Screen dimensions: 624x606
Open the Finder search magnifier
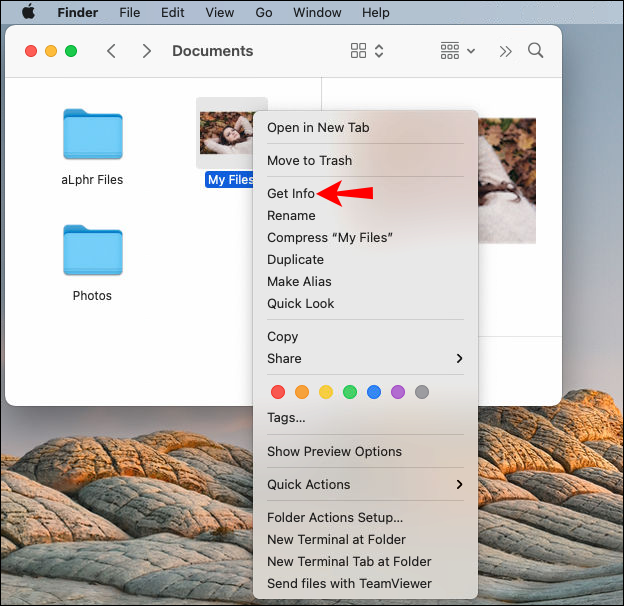tap(535, 51)
